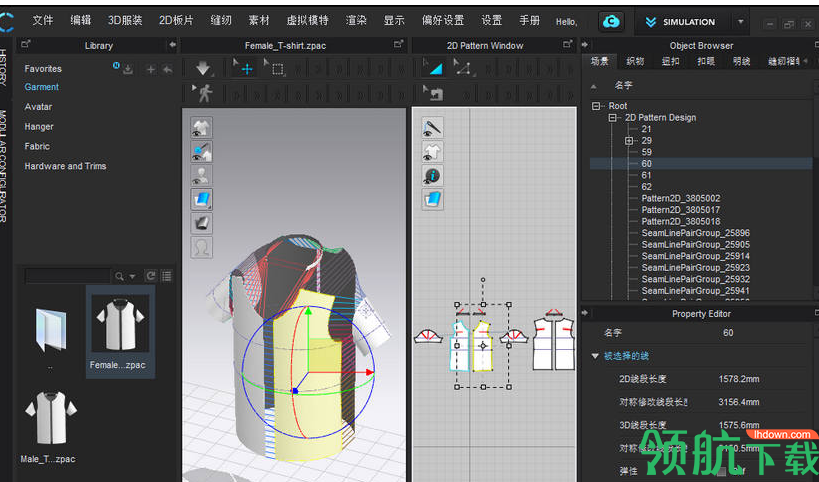Open the Favorites library category

43,68
